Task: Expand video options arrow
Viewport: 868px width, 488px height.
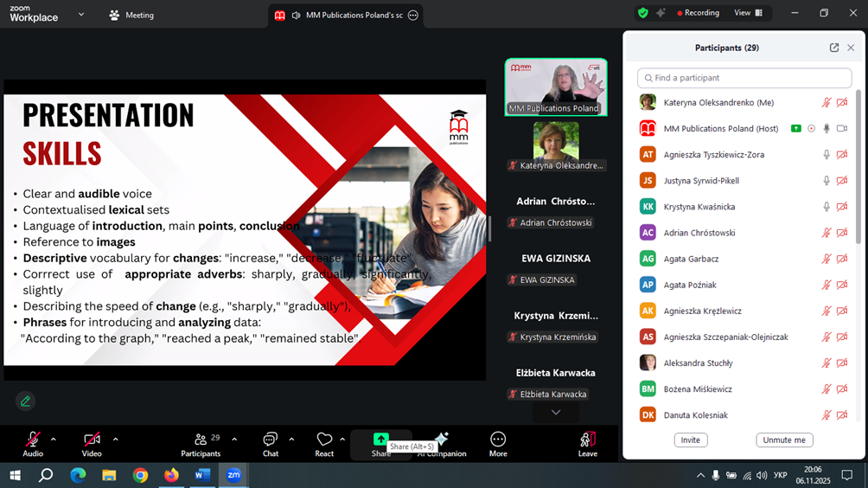Action: tap(115, 439)
